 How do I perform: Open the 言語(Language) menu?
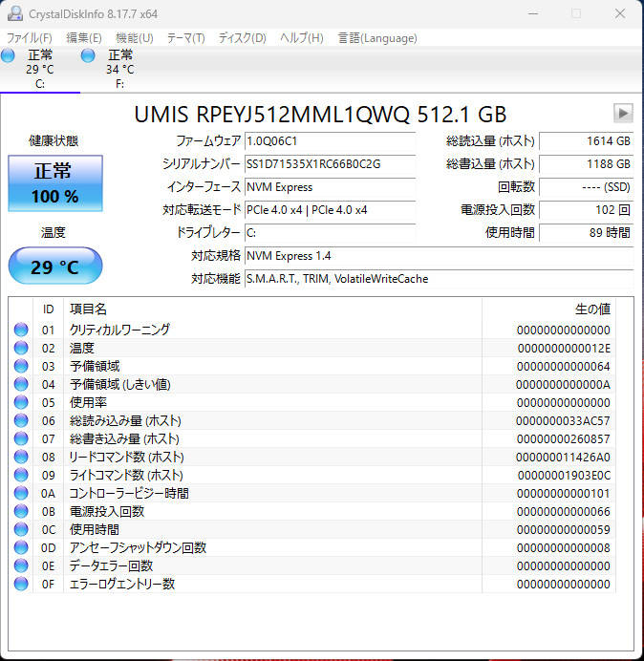coord(377,38)
